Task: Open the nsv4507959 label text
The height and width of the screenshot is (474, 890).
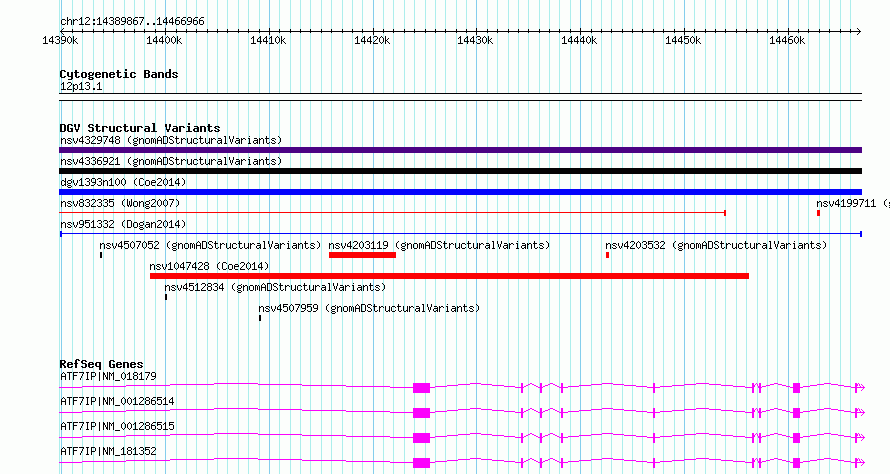Action: (x=369, y=308)
